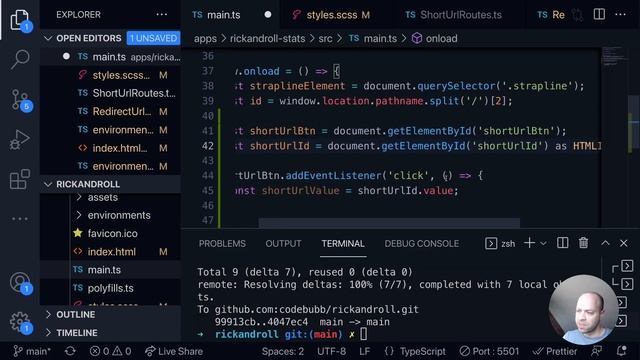
Task: Open the Output panel tab
Action: coord(283,244)
